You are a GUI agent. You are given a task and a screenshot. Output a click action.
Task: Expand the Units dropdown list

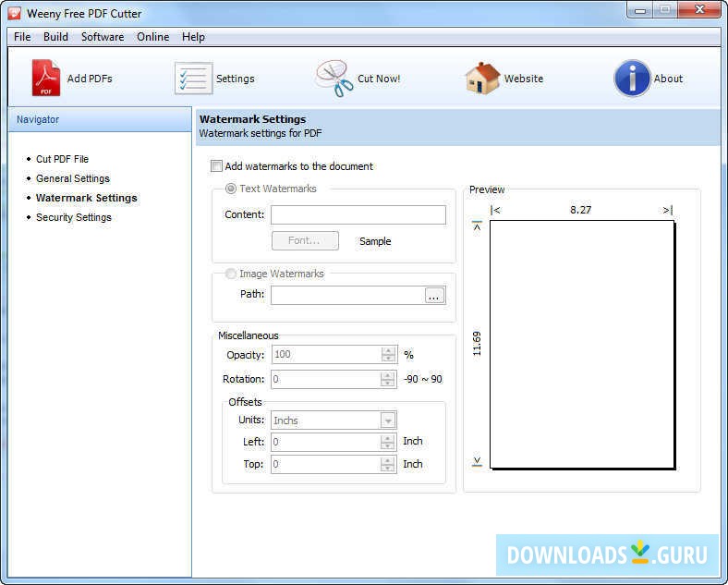tap(388, 420)
